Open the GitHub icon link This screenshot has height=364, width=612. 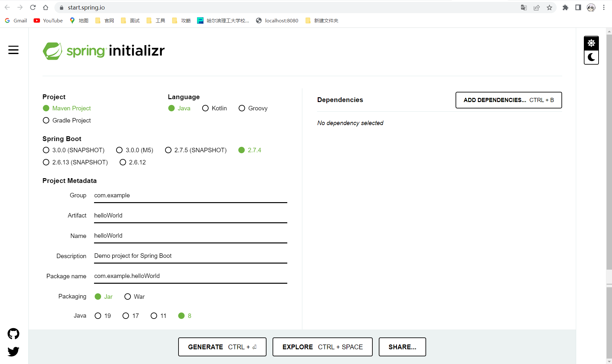pyautogui.click(x=13, y=334)
